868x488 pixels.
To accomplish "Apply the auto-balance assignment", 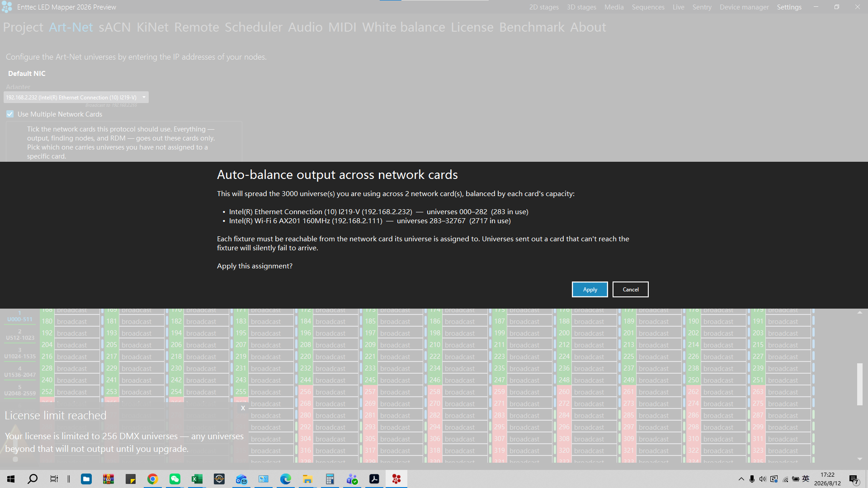I will click(x=590, y=290).
